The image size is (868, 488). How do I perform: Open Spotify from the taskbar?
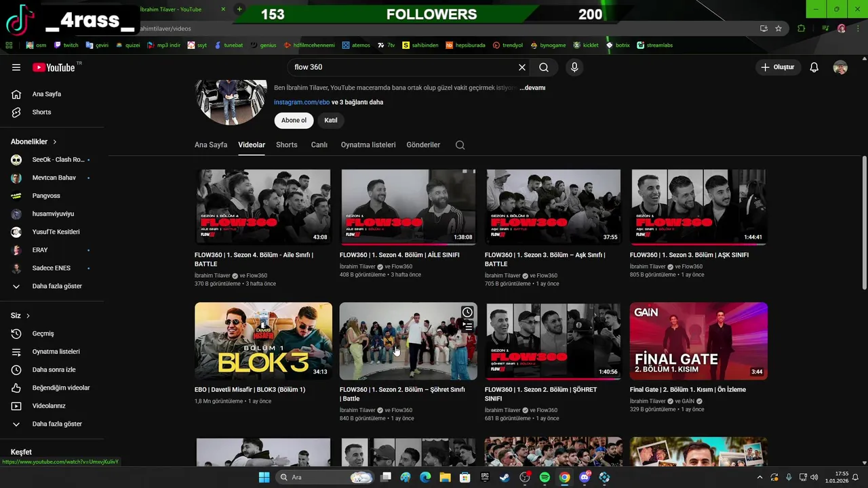point(545,477)
